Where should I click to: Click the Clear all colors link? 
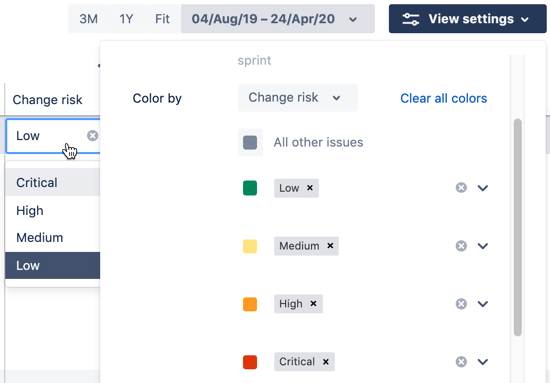pyautogui.click(x=443, y=98)
